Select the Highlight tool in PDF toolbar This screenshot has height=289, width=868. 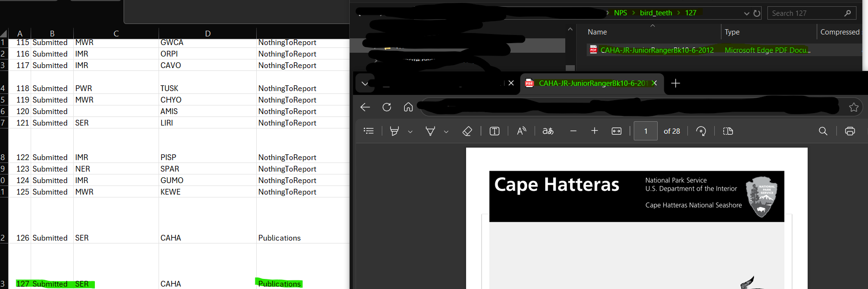tap(394, 131)
